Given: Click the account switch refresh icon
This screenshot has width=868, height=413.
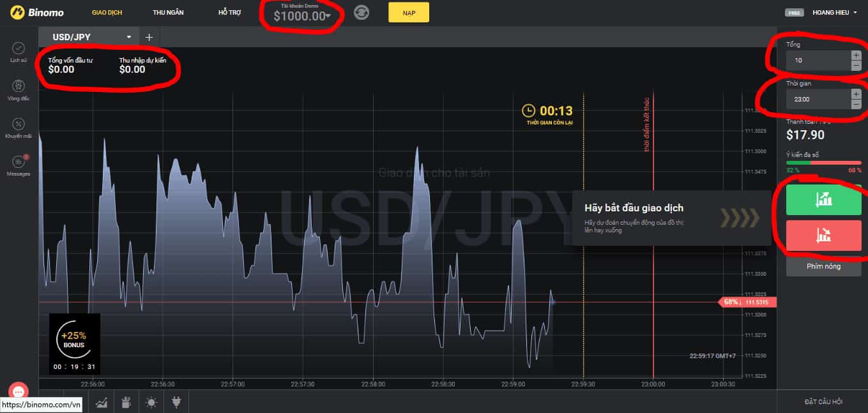Looking at the screenshot, I should point(362,12).
